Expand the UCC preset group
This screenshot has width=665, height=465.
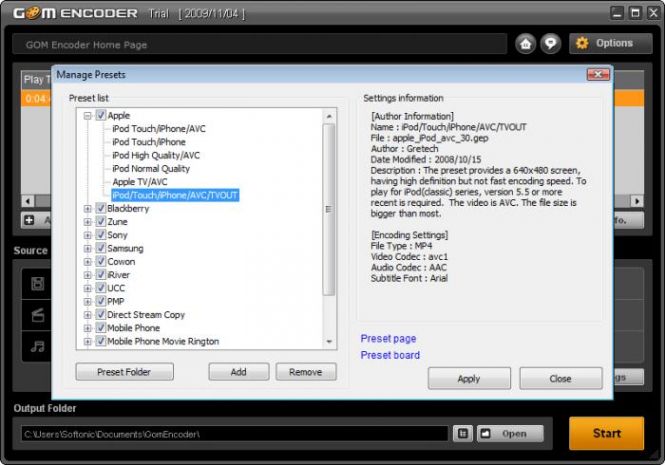[x=88, y=288]
